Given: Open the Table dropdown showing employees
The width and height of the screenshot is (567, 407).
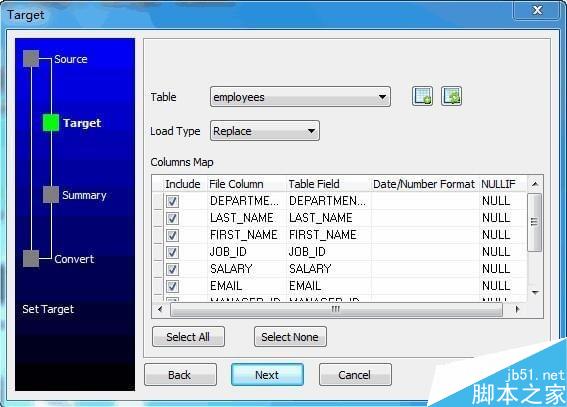Looking at the screenshot, I should [x=300, y=97].
